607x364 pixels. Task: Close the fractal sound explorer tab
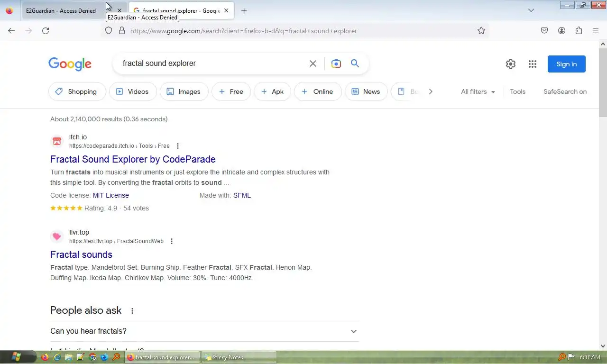[226, 10]
